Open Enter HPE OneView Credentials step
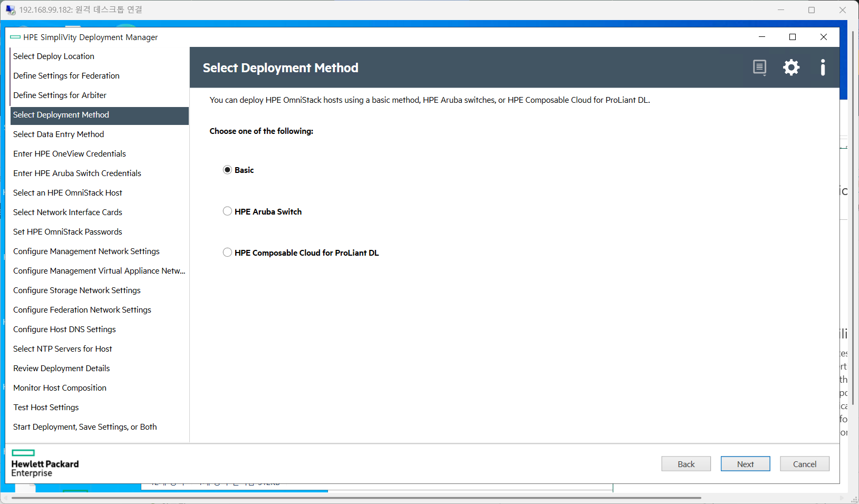859x504 pixels. pyautogui.click(x=100, y=154)
